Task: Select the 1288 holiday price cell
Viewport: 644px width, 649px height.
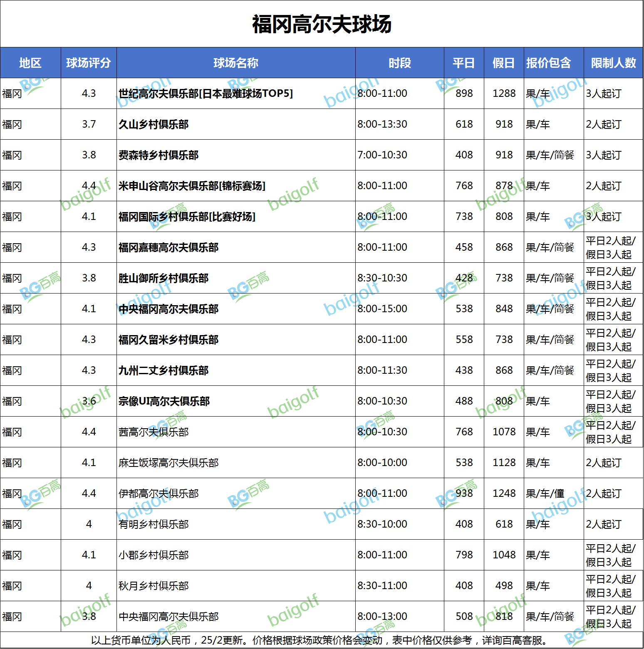Action: pos(504,94)
